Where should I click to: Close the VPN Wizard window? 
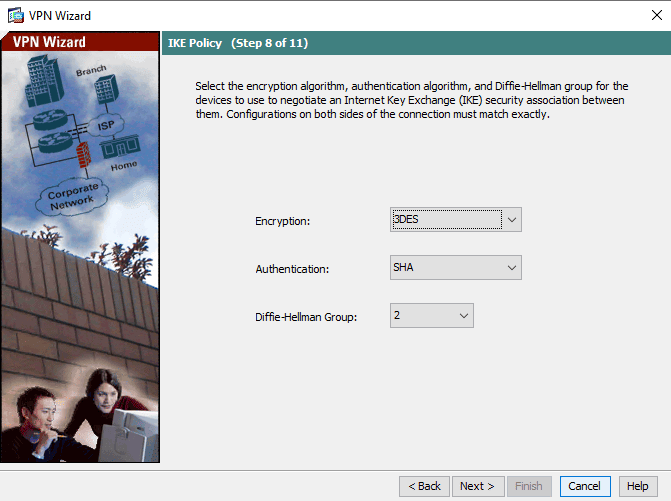point(656,15)
